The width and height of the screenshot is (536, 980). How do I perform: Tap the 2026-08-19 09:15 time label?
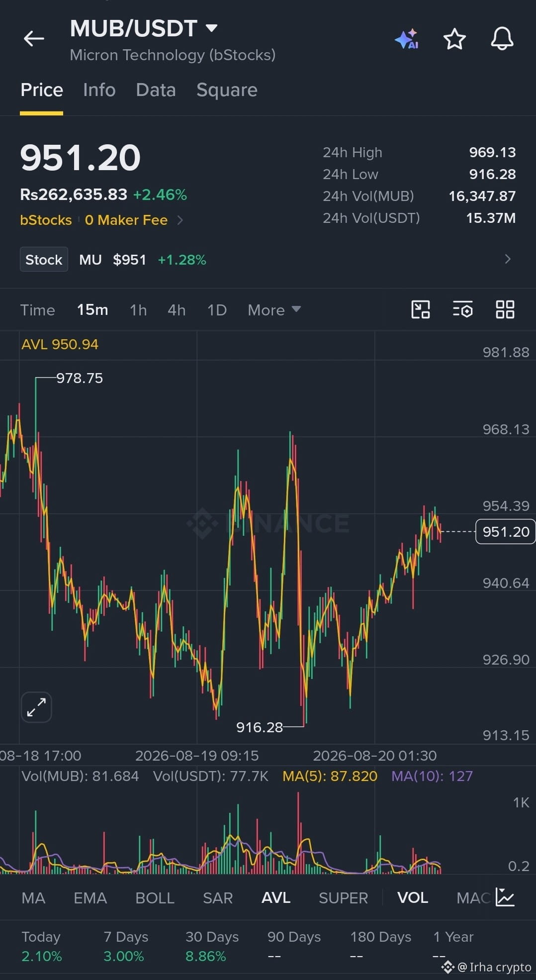coord(197,756)
